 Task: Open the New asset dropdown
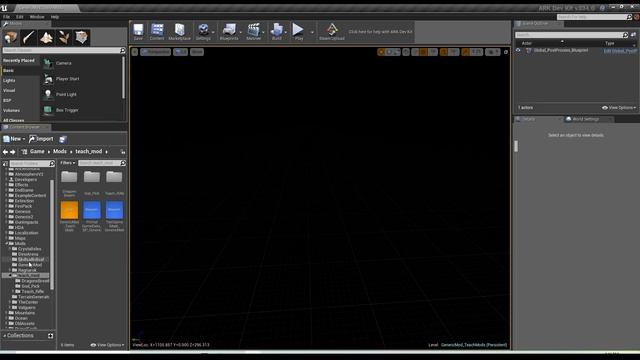(14, 139)
